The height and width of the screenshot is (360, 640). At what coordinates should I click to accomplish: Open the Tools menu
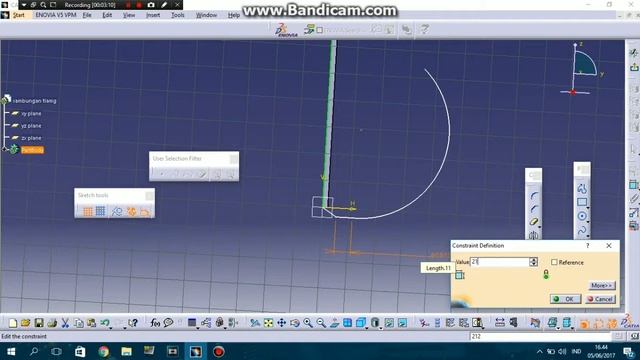[x=178, y=15]
